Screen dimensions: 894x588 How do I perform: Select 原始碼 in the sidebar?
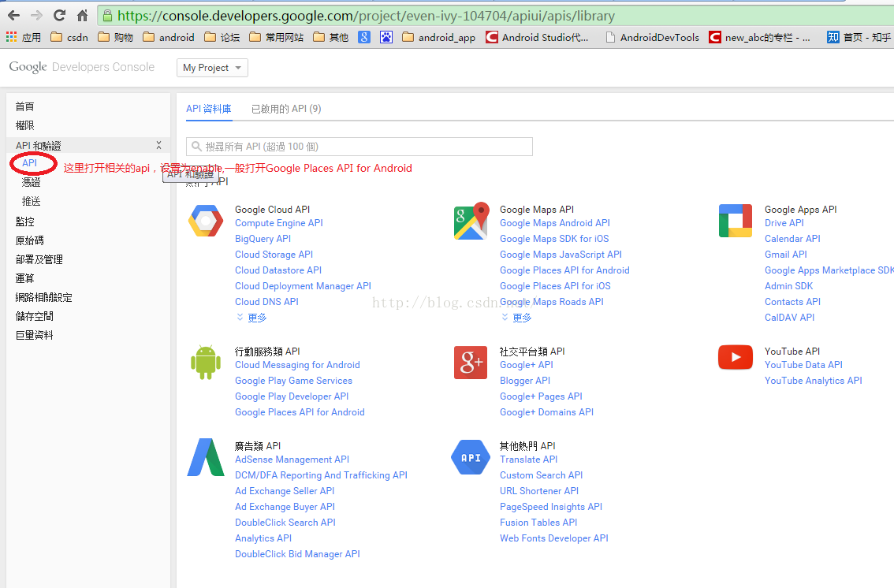pos(30,240)
